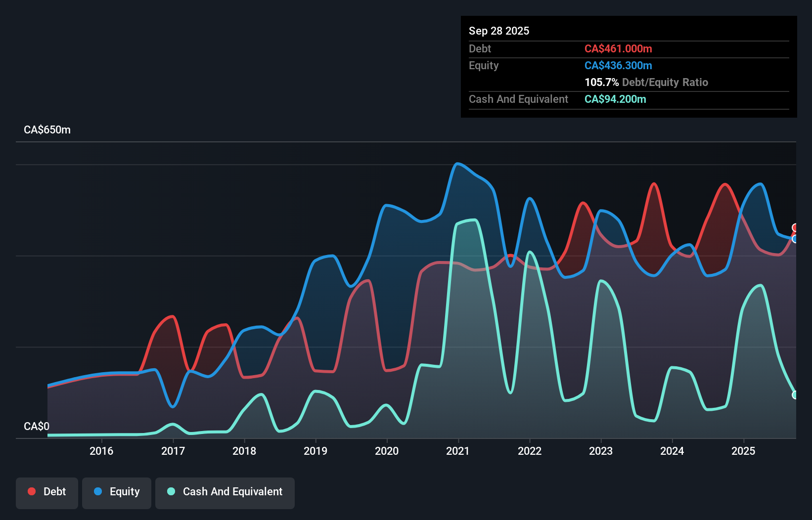
Task: Open the Debt row in the tooltip
Action: coord(480,48)
